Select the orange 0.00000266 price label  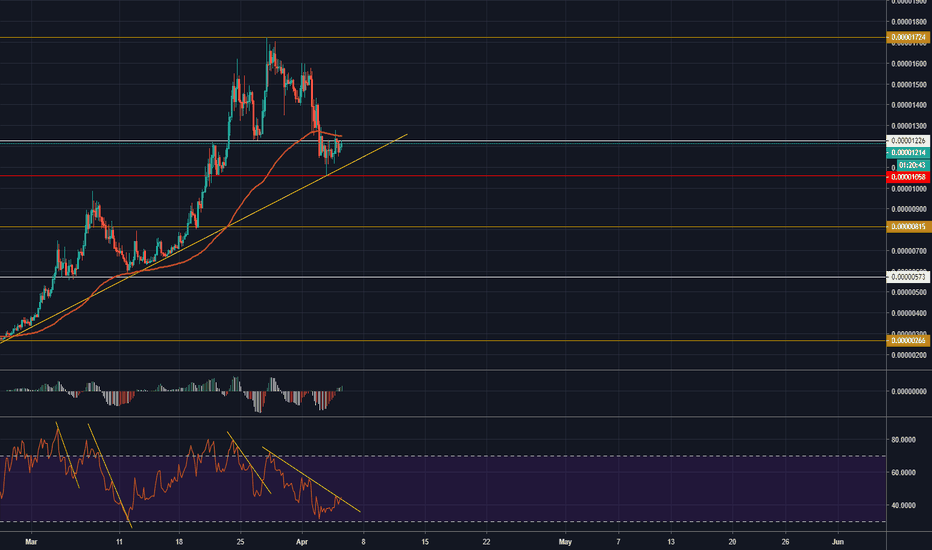pyautogui.click(x=908, y=341)
